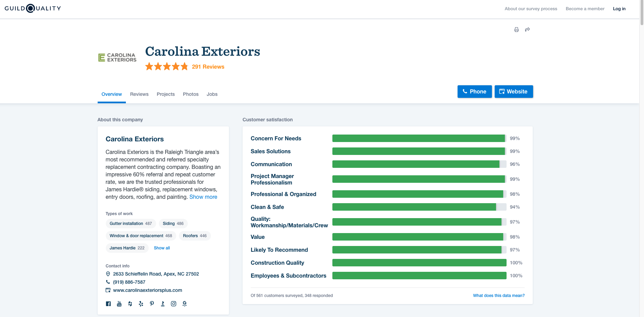The image size is (644, 317).
Task: Click the Of 561 customers surveyed text
Action: tap(292, 296)
